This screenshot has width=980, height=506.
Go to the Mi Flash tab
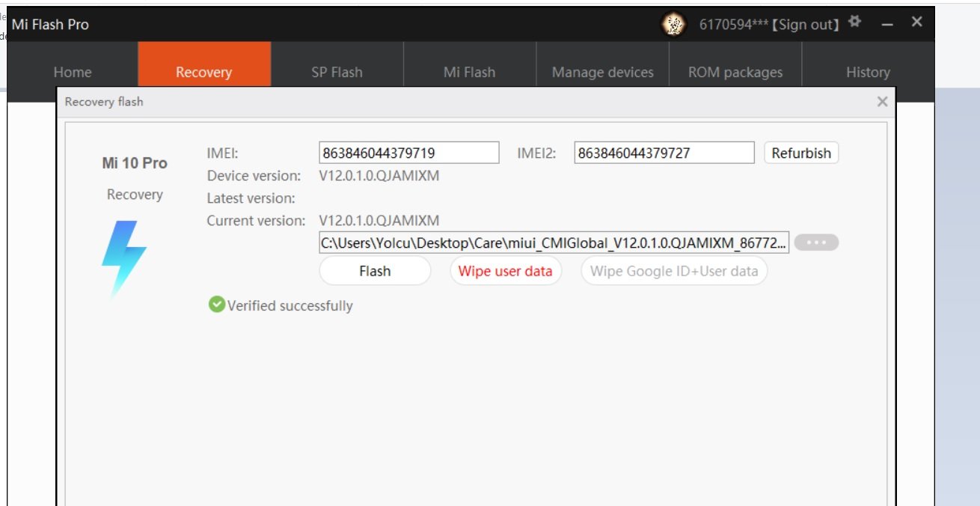coord(470,72)
